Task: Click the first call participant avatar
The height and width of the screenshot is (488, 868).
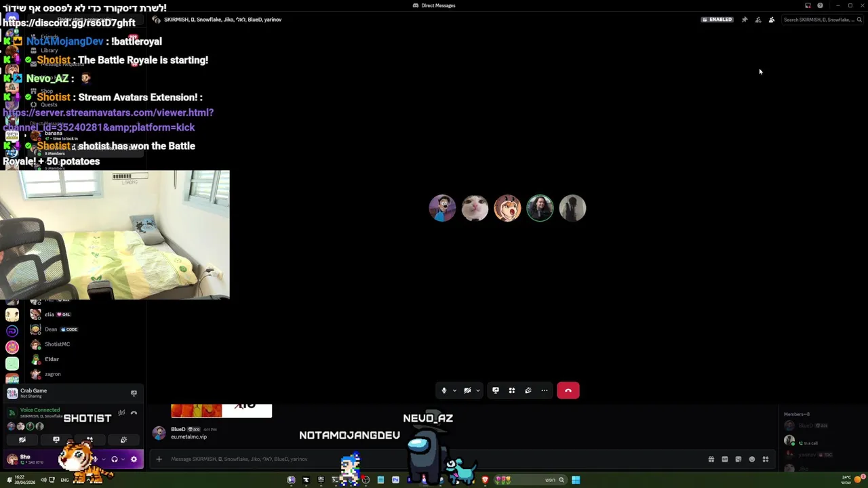Action: pyautogui.click(x=442, y=208)
